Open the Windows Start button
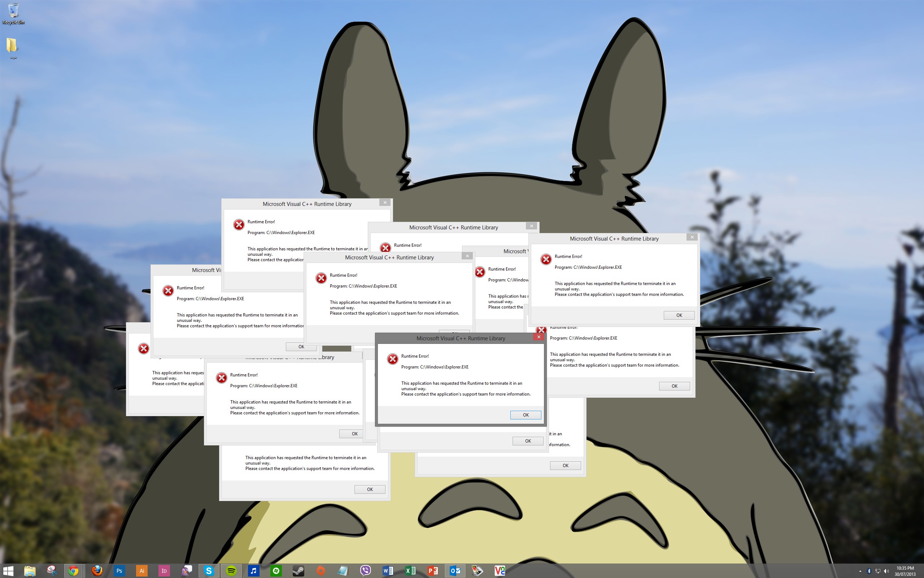This screenshot has height=578, width=924. click(x=8, y=571)
